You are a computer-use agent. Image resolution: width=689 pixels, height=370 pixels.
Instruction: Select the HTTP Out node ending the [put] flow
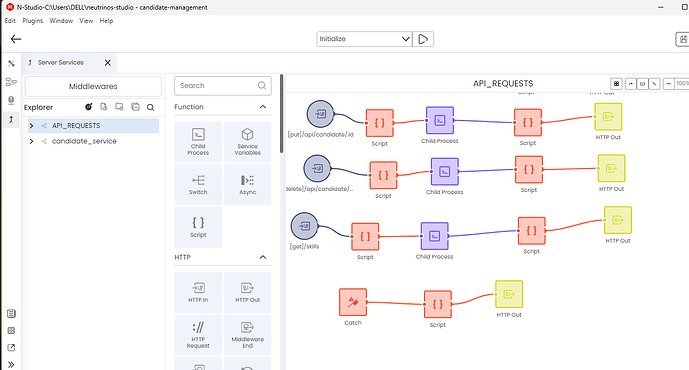(608, 116)
